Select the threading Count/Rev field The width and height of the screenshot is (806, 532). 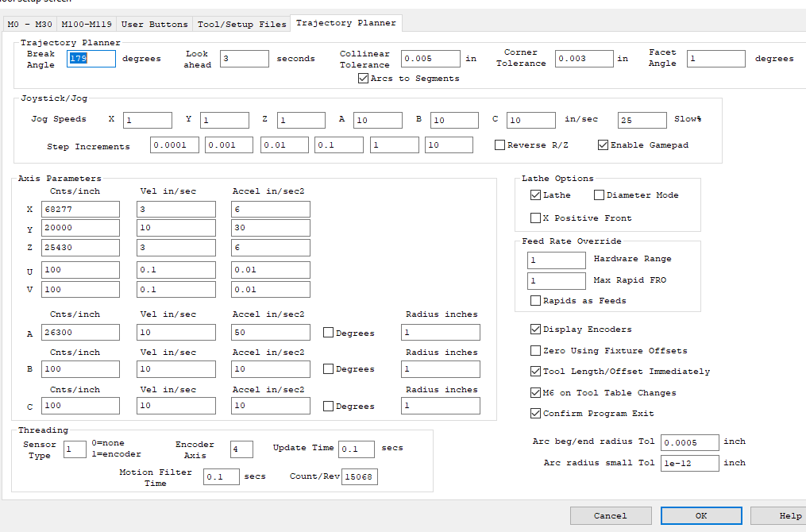point(360,476)
